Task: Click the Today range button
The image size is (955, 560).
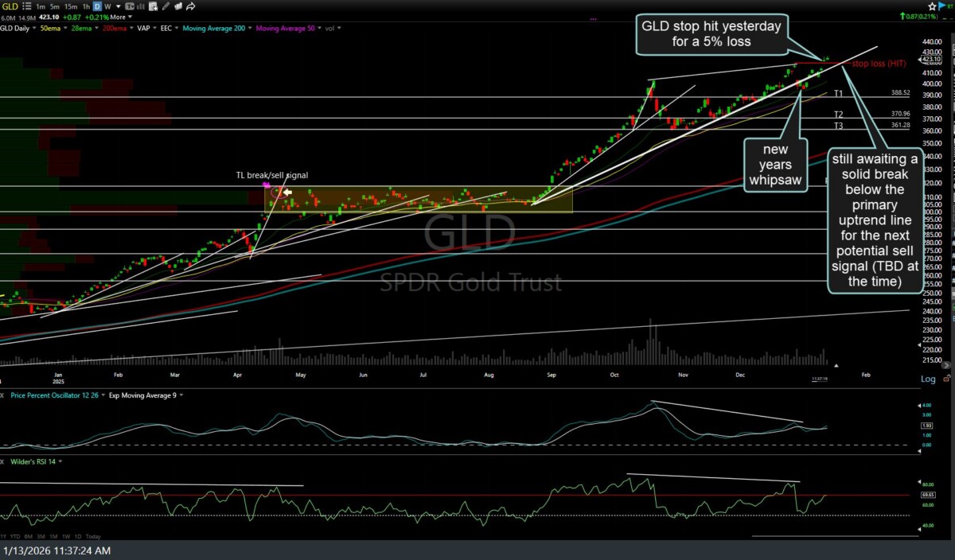Action: (93, 536)
